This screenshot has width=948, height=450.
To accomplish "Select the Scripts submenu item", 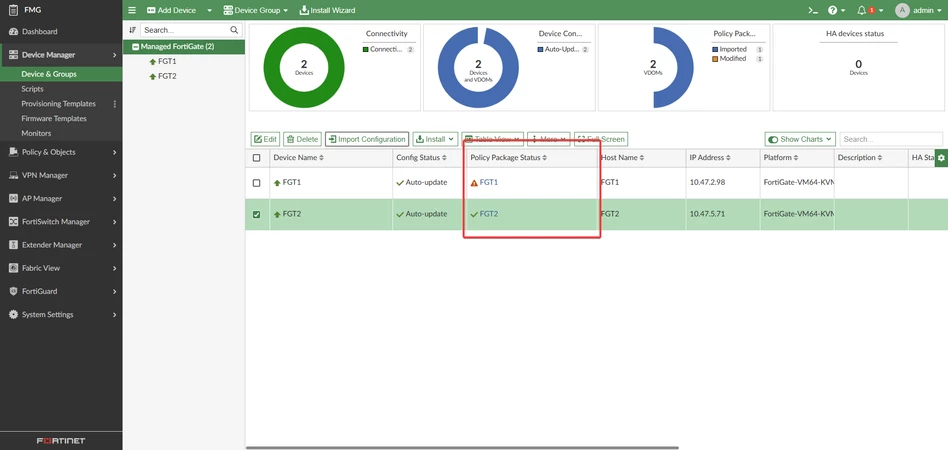I will click(32, 89).
